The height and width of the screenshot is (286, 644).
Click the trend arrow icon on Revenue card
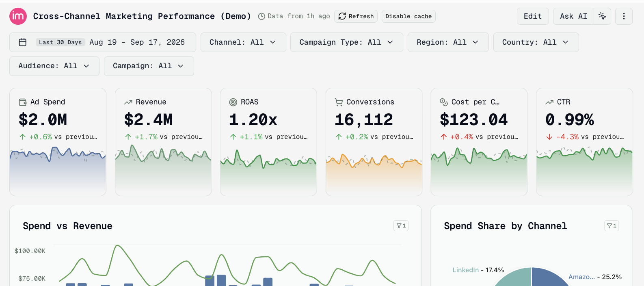coord(128,102)
